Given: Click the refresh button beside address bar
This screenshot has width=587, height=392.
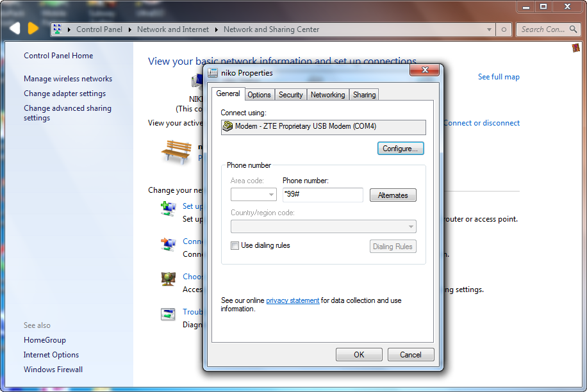Looking at the screenshot, I should coord(504,29).
